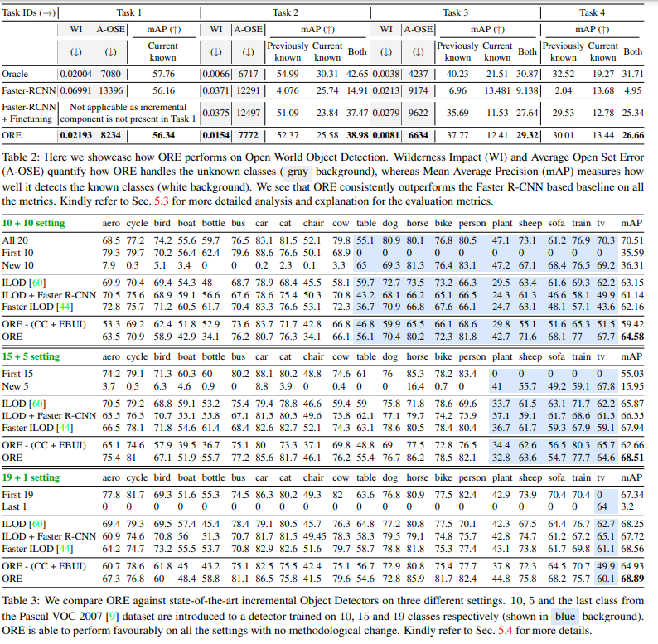Click 10+10 ORE bold mAP 64.58
This screenshot has width=658, height=644.
point(632,337)
